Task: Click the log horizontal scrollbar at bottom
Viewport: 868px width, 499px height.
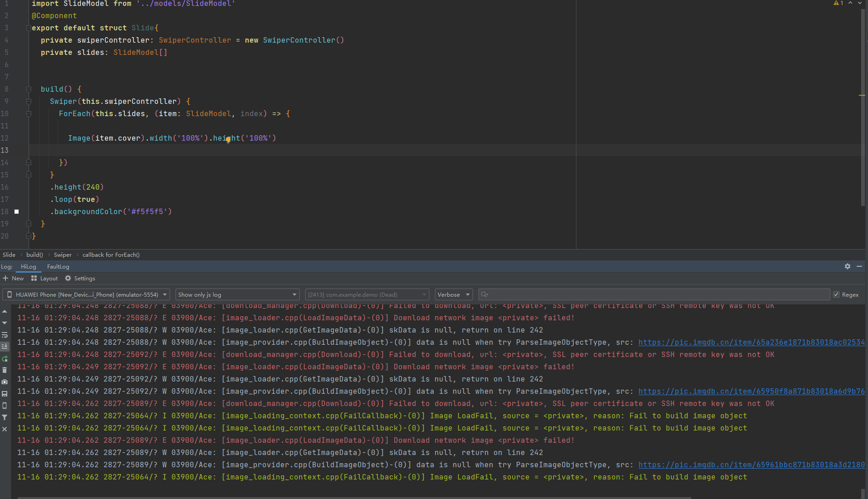Action: point(354,498)
